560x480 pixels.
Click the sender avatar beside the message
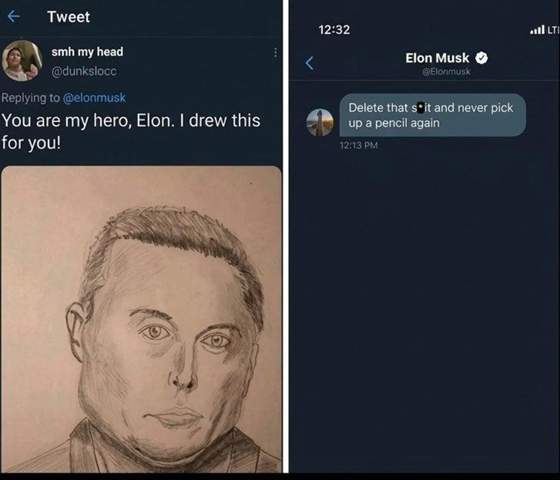(320, 122)
